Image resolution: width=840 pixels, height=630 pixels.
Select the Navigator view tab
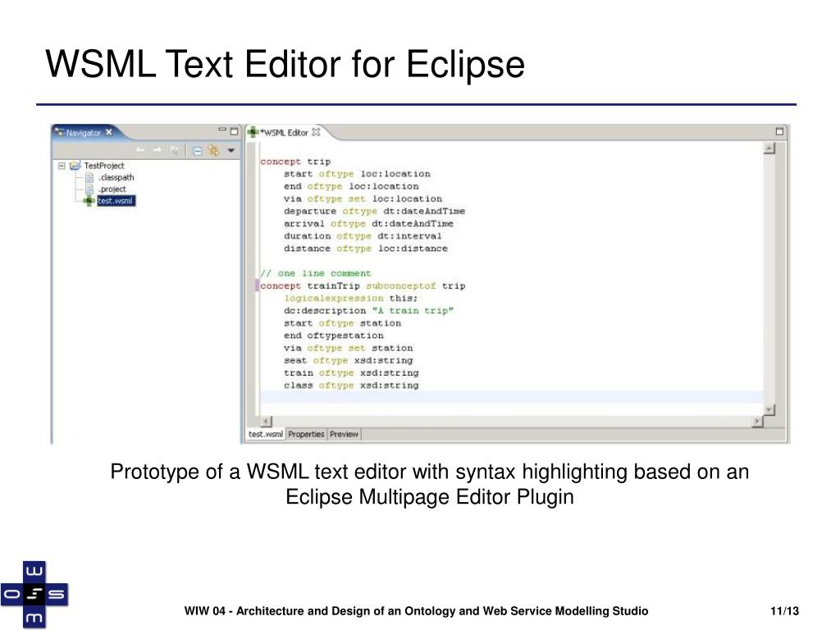click(x=83, y=132)
